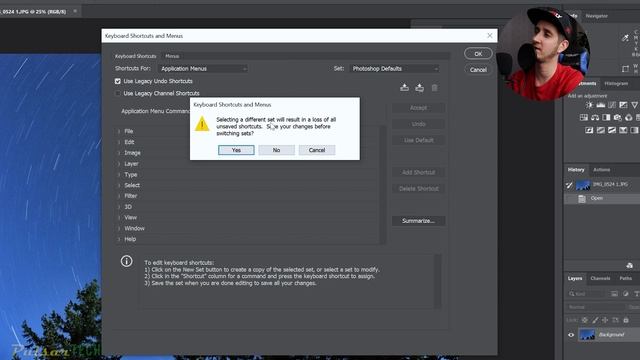Open the Paths tab
Viewport: 640px width, 360px height.
pos(625,278)
